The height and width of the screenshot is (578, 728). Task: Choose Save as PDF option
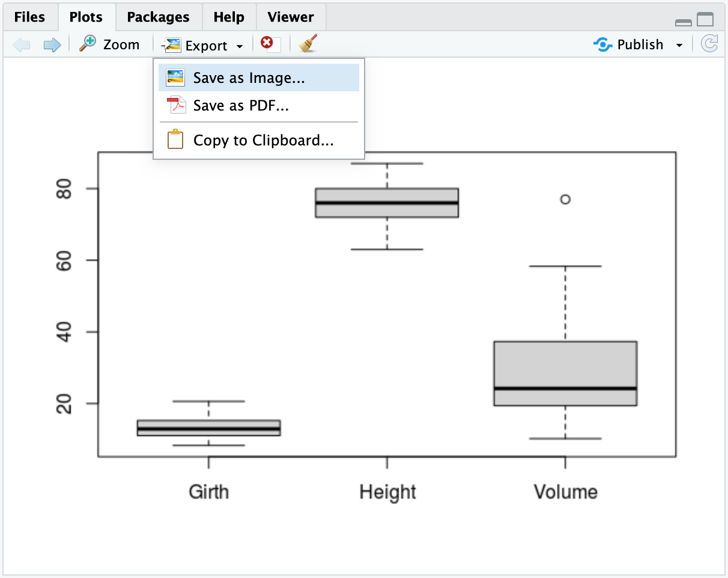(x=241, y=106)
